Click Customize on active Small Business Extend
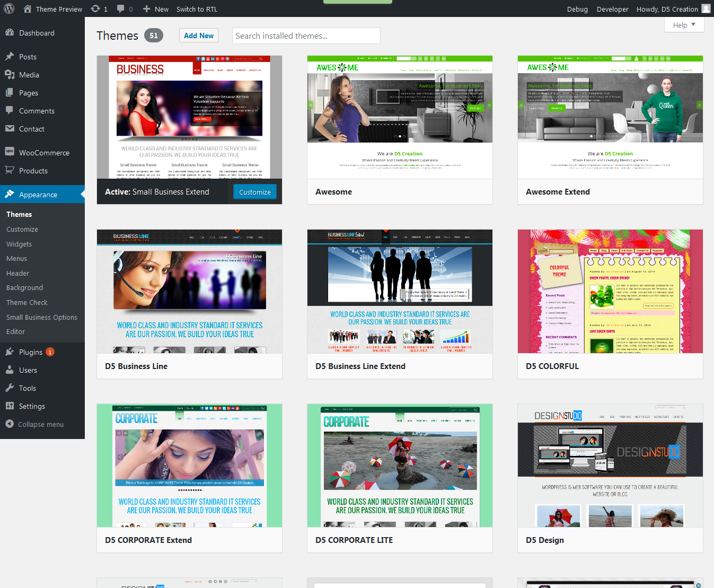Image resolution: width=714 pixels, height=588 pixels. (x=255, y=192)
